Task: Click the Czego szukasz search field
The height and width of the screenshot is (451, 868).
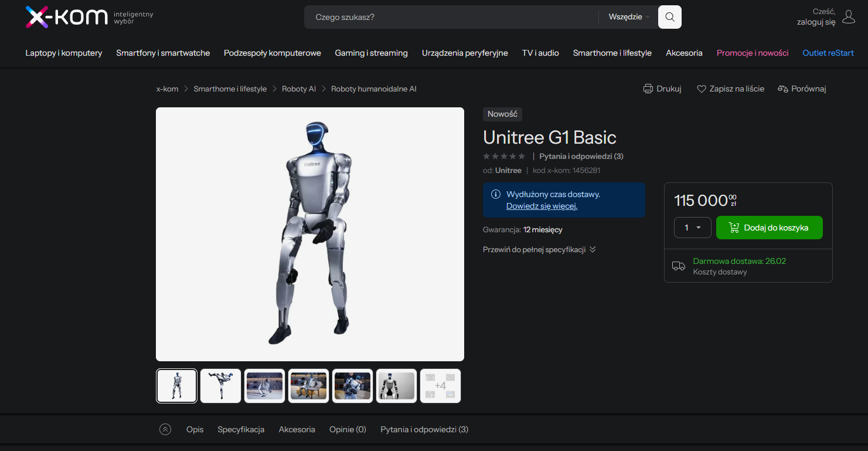Action: tap(451, 17)
